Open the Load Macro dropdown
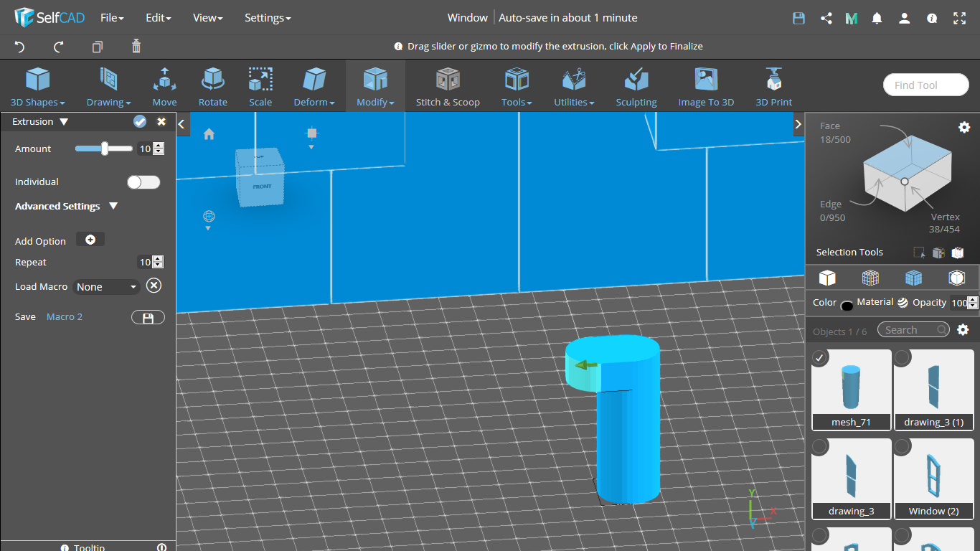 106,286
